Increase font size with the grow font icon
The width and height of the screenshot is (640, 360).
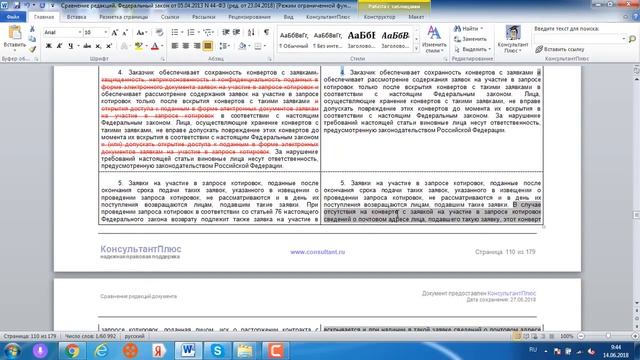[x=115, y=33]
